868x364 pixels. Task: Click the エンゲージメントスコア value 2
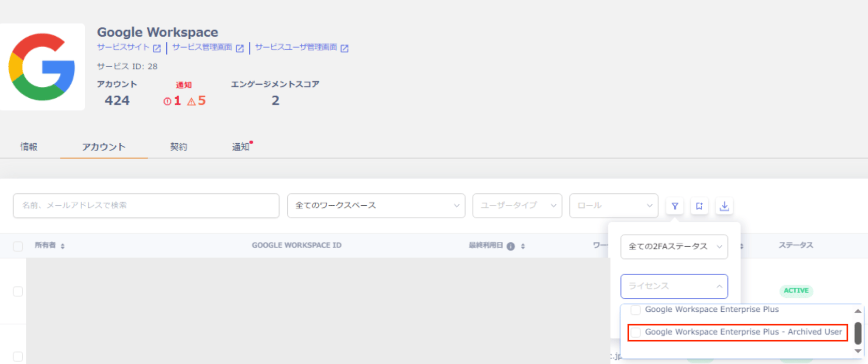(275, 101)
